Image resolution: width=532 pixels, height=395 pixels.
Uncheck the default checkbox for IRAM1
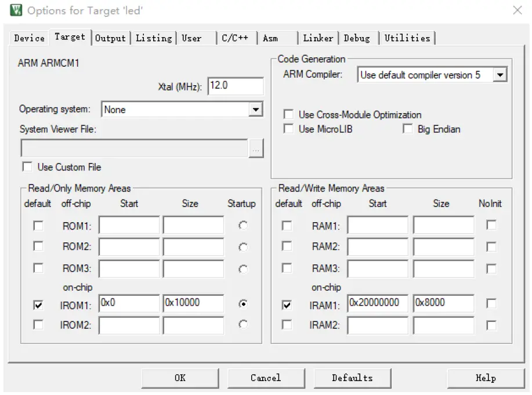point(287,303)
